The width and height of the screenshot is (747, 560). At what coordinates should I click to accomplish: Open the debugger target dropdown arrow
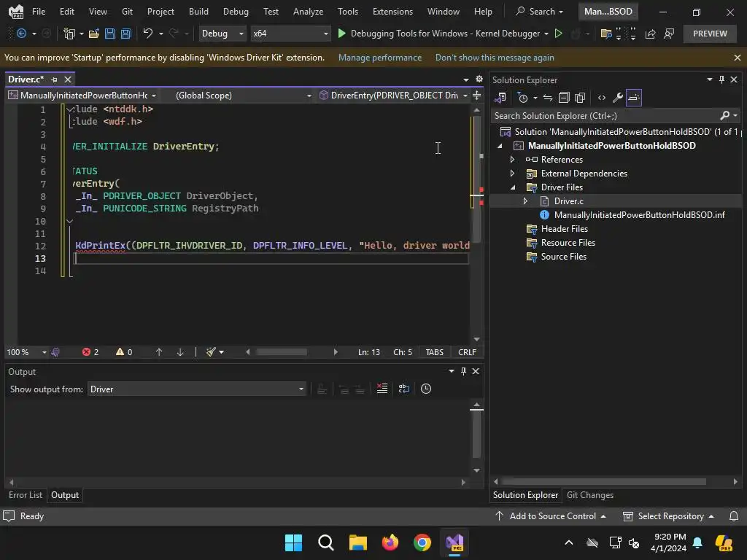coord(546,34)
